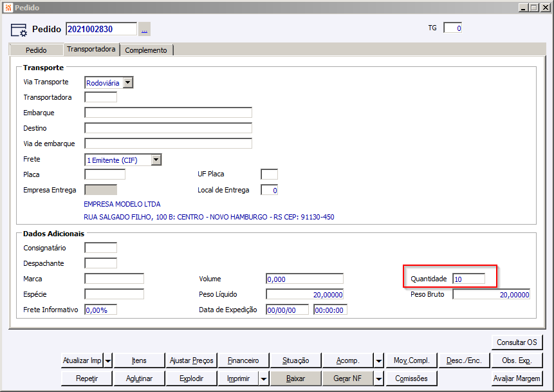Viewport: 554px width, 392px height.
Task: Click the Pedido title bar app icon
Action: (x=8, y=8)
